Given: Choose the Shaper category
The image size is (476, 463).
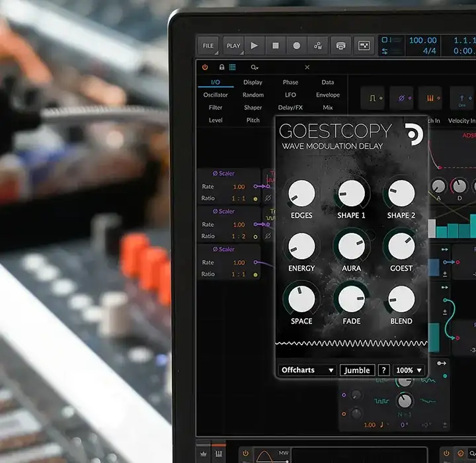Looking at the screenshot, I should click(253, 108).
